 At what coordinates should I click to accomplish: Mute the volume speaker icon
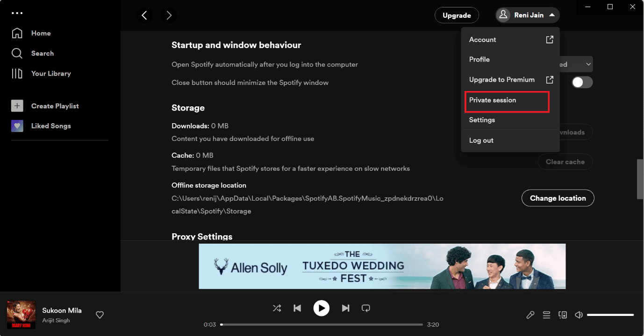click(579, 315)
